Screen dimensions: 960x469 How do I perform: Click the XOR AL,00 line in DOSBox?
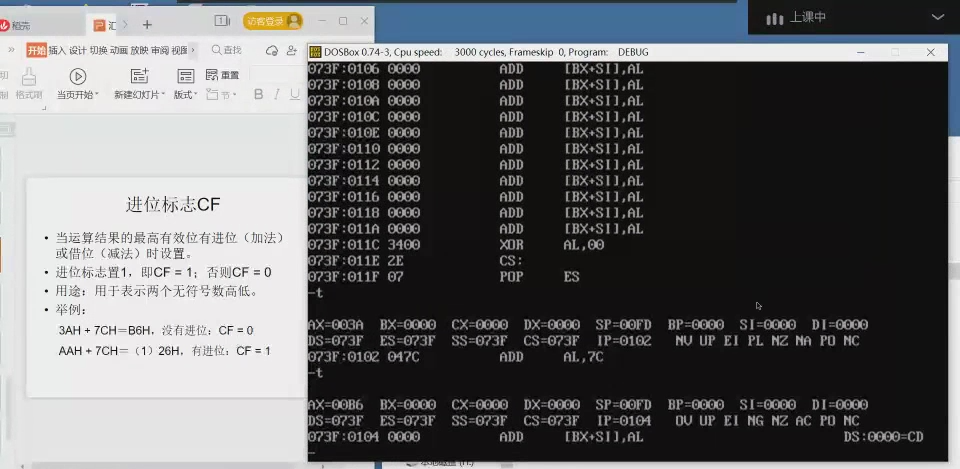coord(456,245)
